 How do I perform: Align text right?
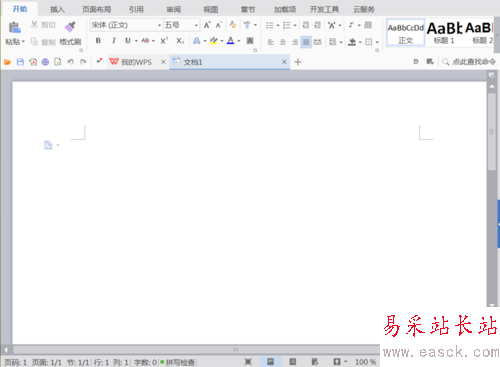point(295,42)
